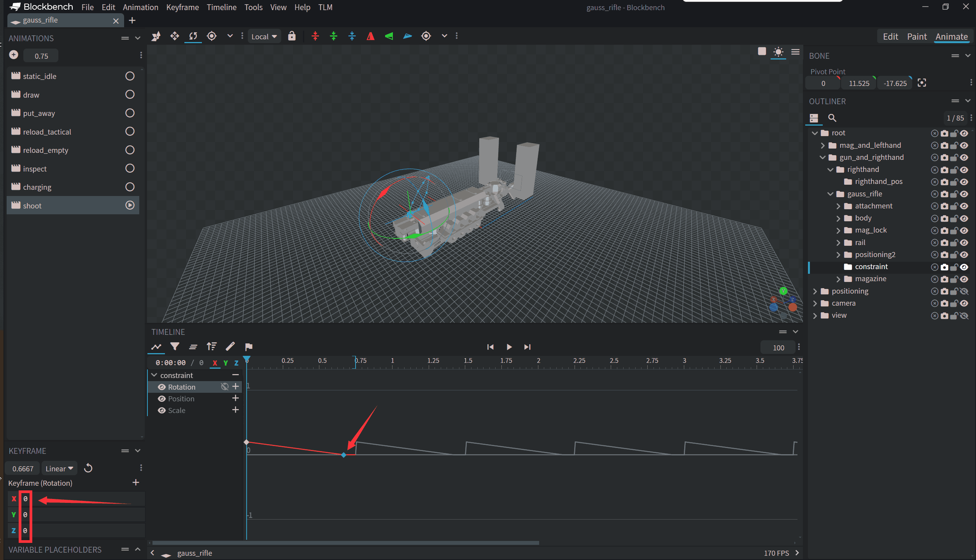976x560 pixels.
Task: Click the Y pivot point field 11.525
Action: click(859, 83)
